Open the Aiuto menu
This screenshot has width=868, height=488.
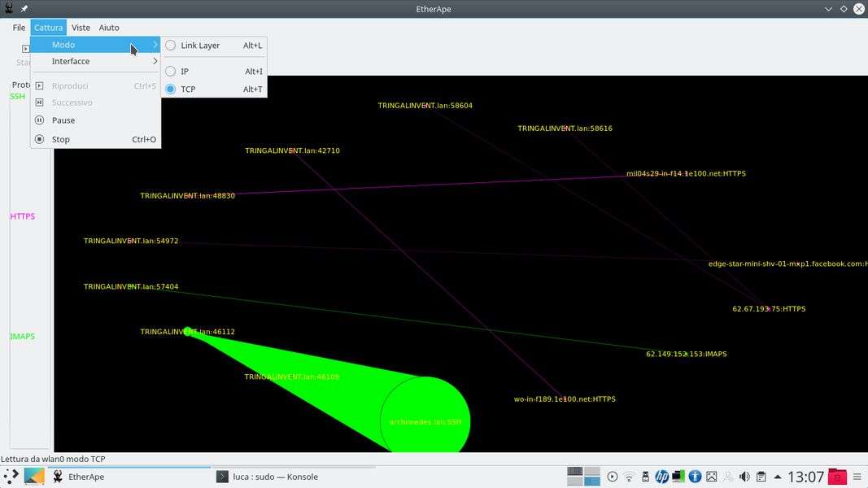[109, 28]
